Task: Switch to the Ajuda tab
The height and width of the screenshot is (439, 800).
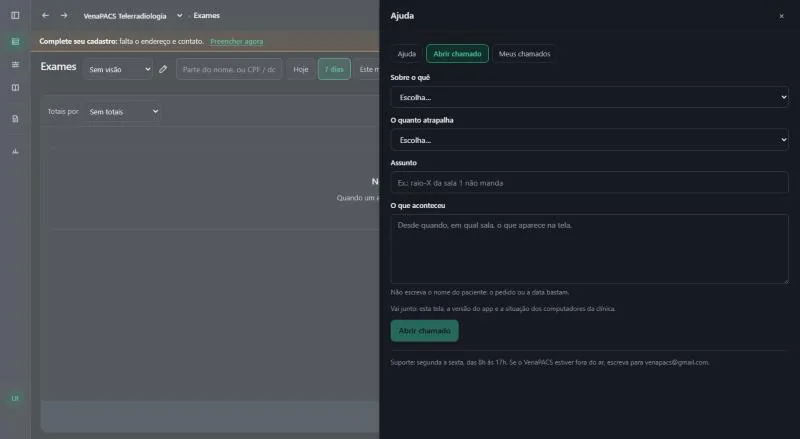Action: pos(407,54)
